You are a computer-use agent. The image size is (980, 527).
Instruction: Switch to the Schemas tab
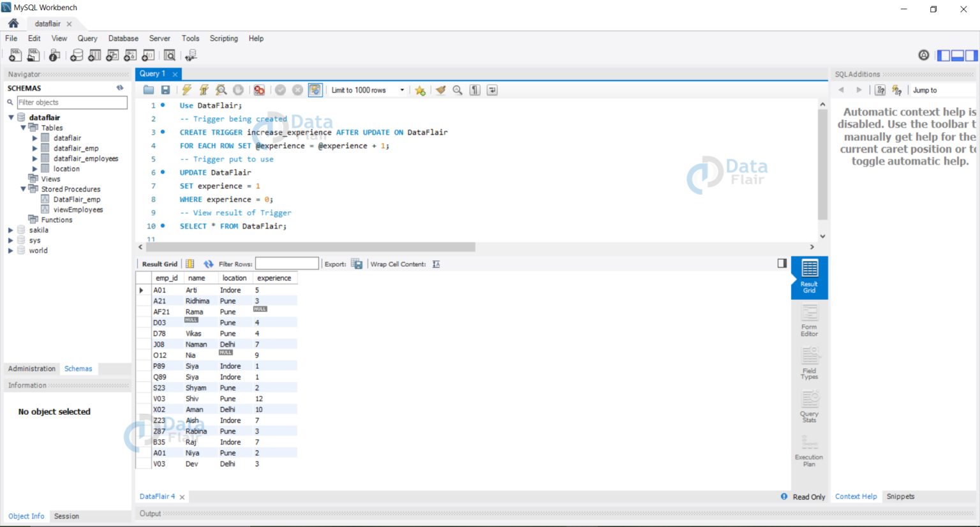coord(78,369)
